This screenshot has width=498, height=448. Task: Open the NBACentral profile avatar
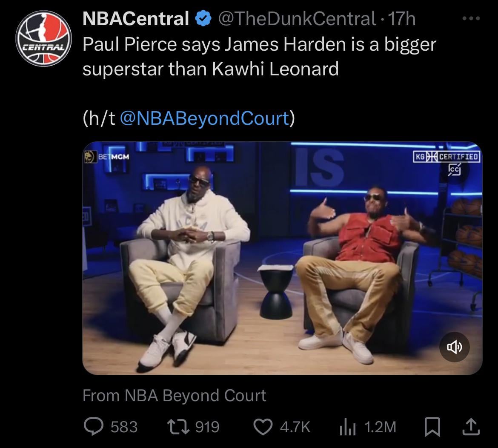point(44,38)
